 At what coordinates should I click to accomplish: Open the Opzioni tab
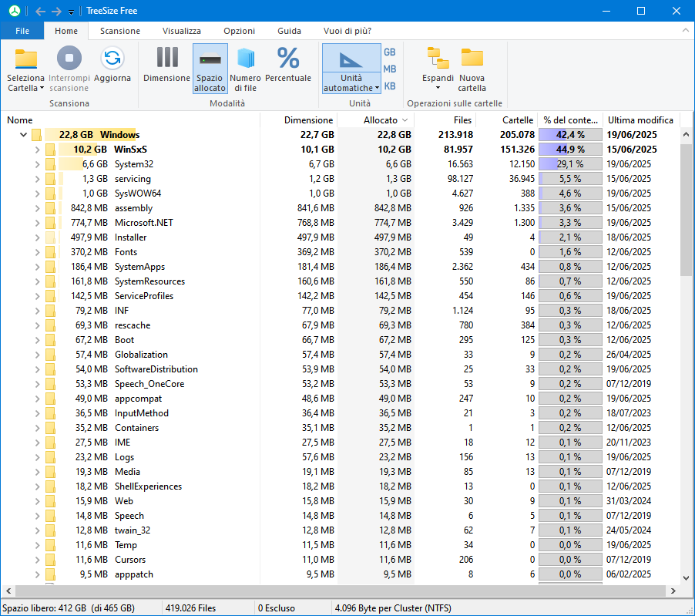click(240, 31)
